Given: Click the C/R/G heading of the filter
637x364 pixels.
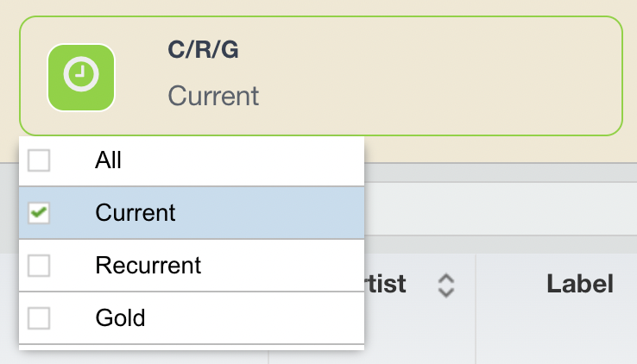Looking at the screenshot, I should point(203,50).
